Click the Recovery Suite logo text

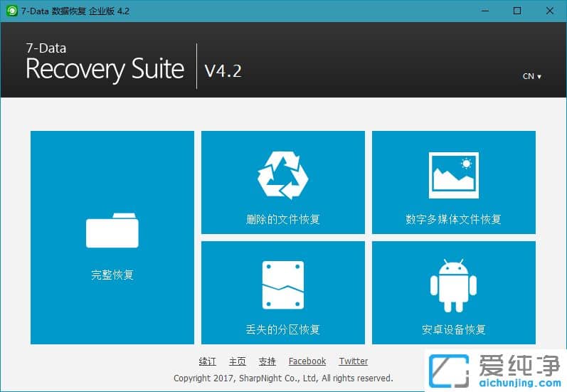click(x=105, y=70)
